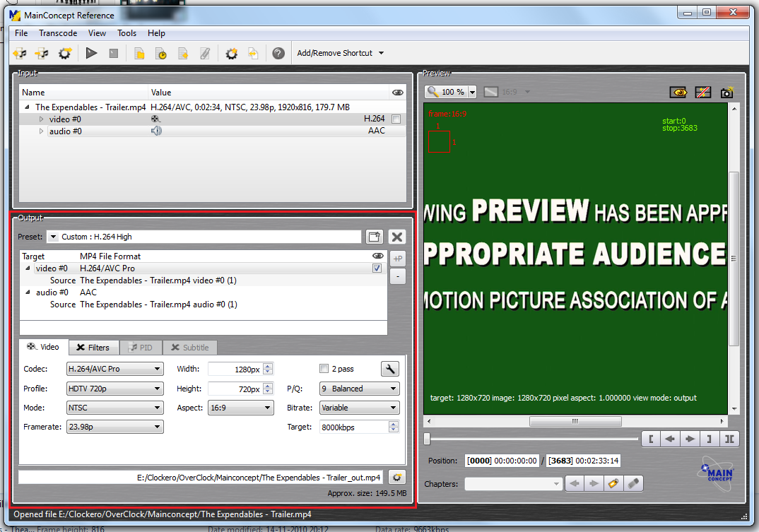Screen dimensions: 759x532
Task: Open the Transcode menu
Action: pos(58,33)
